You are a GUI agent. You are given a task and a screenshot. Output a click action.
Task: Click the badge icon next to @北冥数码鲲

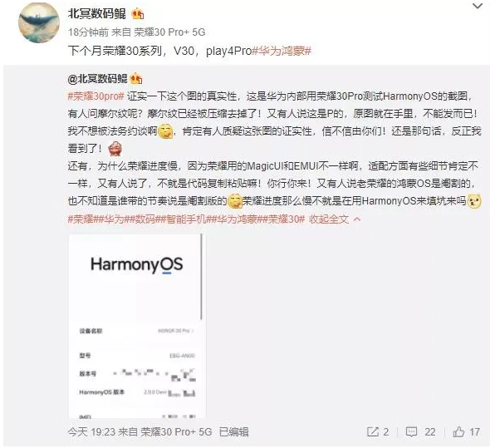point(136,79)
